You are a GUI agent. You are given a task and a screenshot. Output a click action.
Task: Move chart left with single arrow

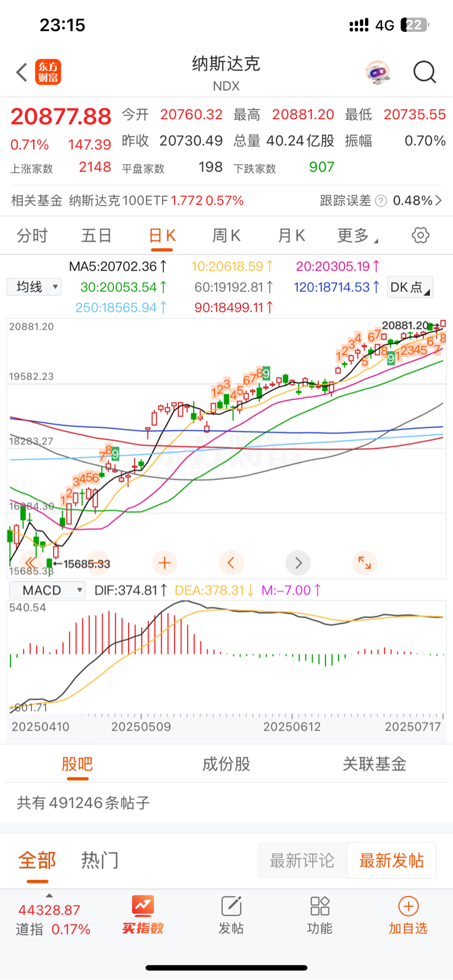point(231,563)
